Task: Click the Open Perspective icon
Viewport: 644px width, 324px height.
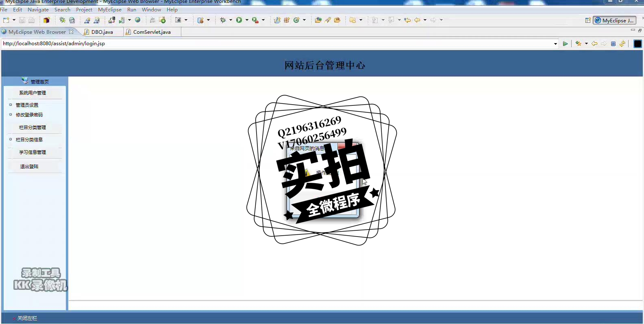Action: tap(588, 20)
